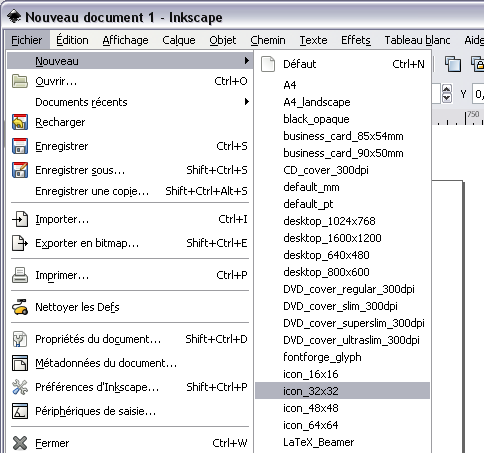
Task: Open the Fichier menu
Action: [27, 40]
